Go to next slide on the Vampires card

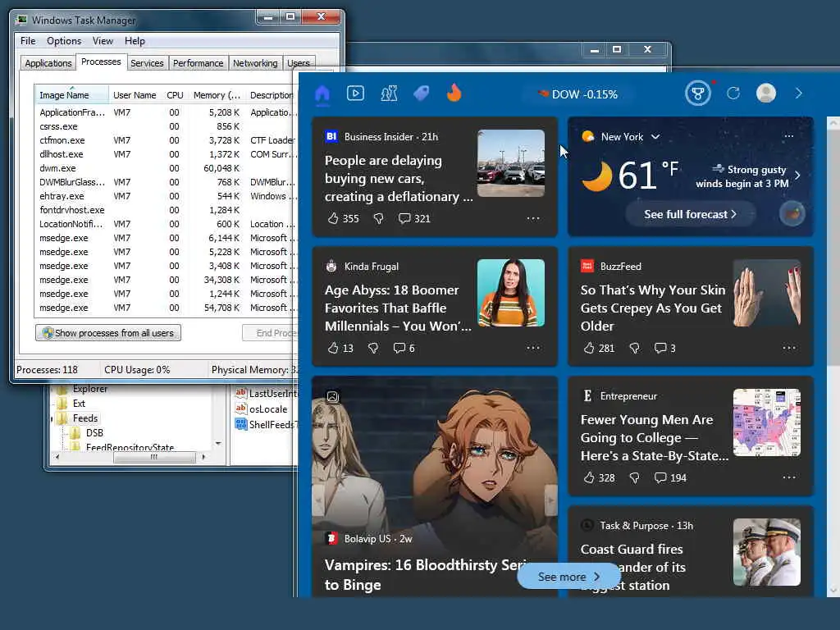[550, 501]
